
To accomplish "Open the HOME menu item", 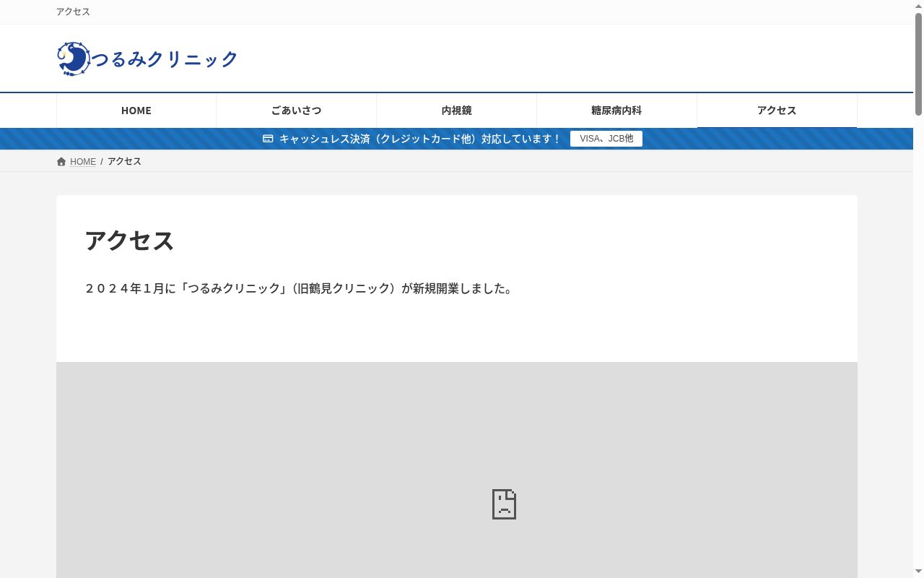I will click(x=136, y=111).
